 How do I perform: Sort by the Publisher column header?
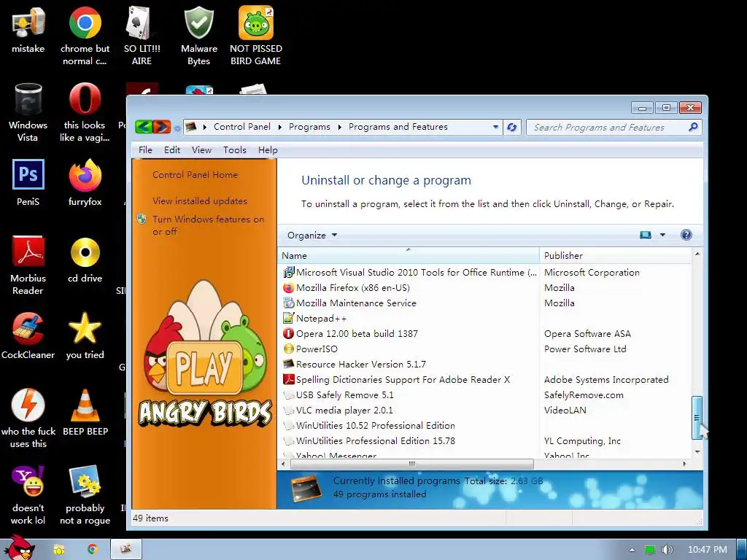coord(615,256)
